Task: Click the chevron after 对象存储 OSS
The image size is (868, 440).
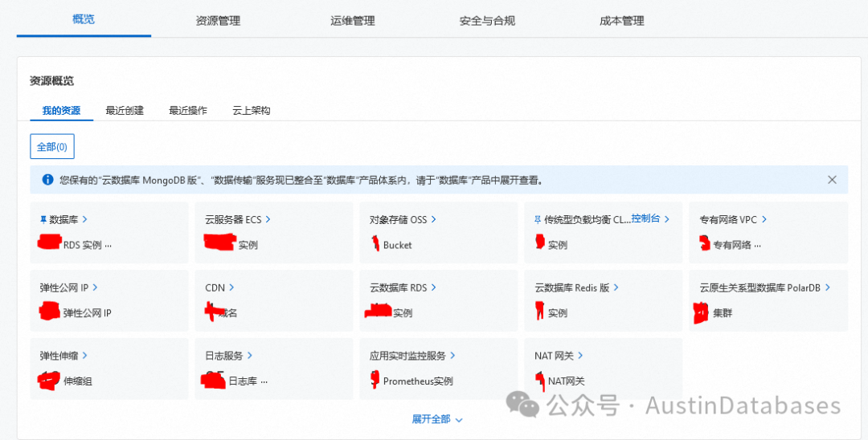Action: point(433,219)
